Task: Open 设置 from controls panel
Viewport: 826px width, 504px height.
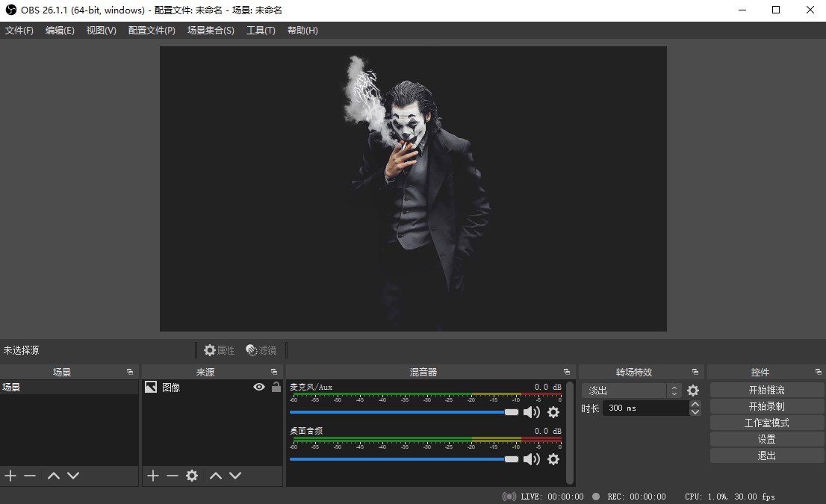Action: (766, 439)
